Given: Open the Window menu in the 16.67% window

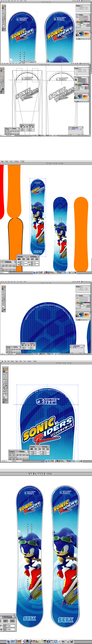Looking at the screenshot, I should (x=16, y=161).
